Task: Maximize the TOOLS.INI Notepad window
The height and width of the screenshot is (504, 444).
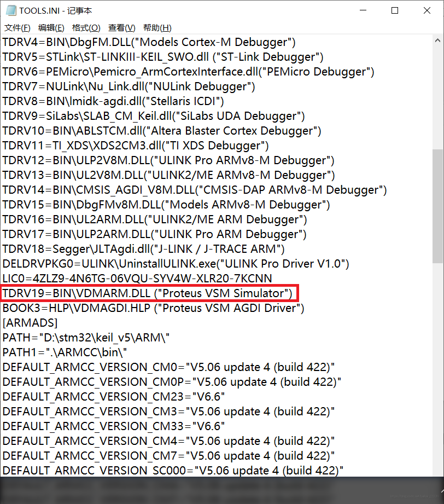Action: click(395, 10)
